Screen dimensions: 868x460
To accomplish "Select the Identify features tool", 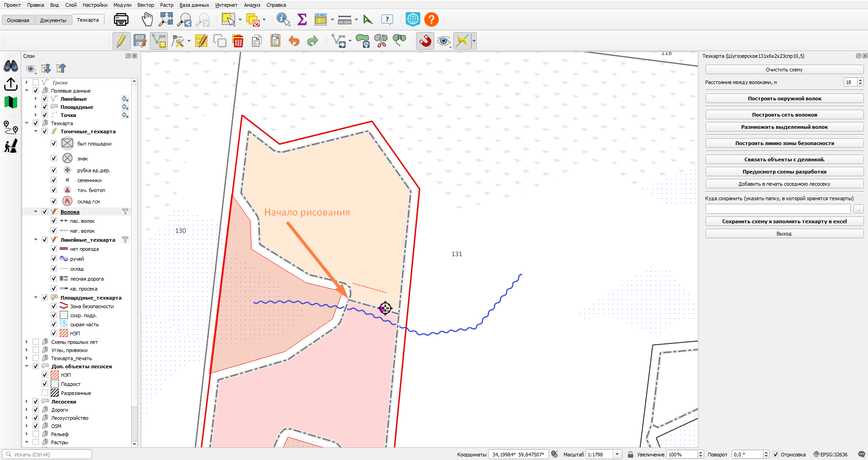I will (x=283, y=19).
